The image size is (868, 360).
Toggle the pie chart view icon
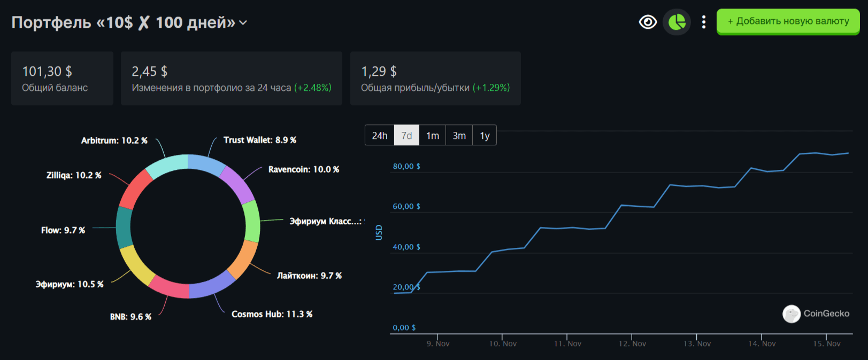[677, 22]
